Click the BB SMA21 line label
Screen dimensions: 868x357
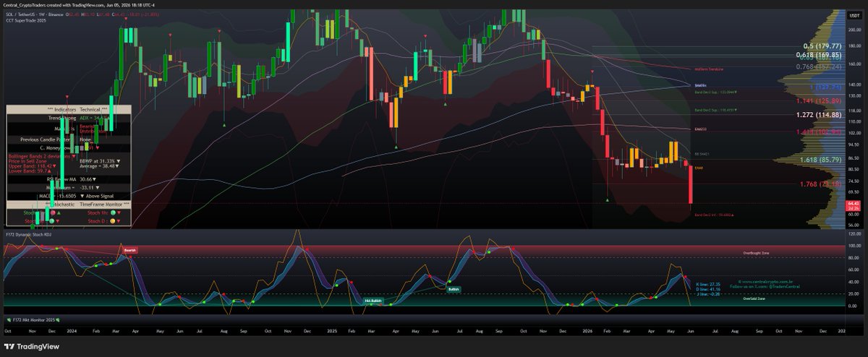(x=702, y=154)
